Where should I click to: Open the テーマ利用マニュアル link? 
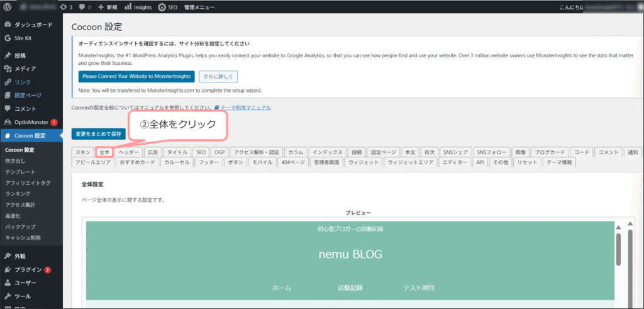tap(245, 108)
